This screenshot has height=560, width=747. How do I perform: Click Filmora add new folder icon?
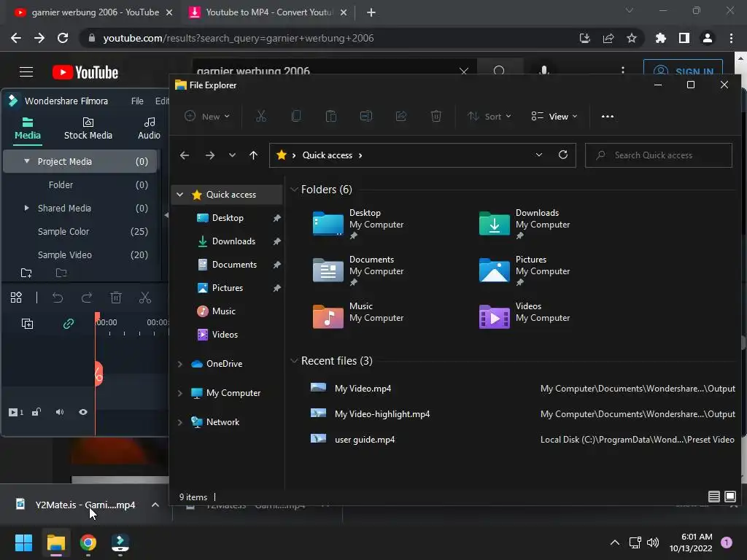[x=26, y=273]
